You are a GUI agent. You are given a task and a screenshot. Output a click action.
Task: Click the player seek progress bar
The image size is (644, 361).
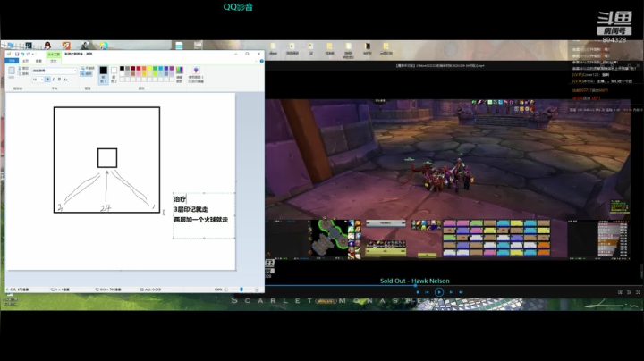coord(454,285)
